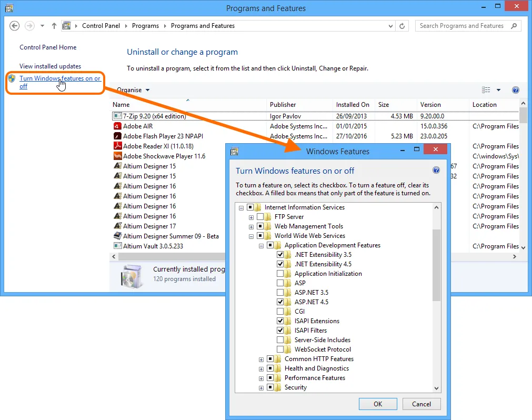The image size is (532, 420).
Task: Click the Altium Designer 17 icon
Action: click(x=117, y=226)
